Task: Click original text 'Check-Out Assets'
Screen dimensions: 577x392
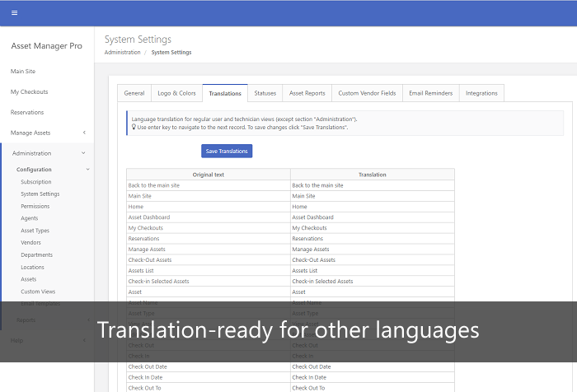Action: click(150, 260)
